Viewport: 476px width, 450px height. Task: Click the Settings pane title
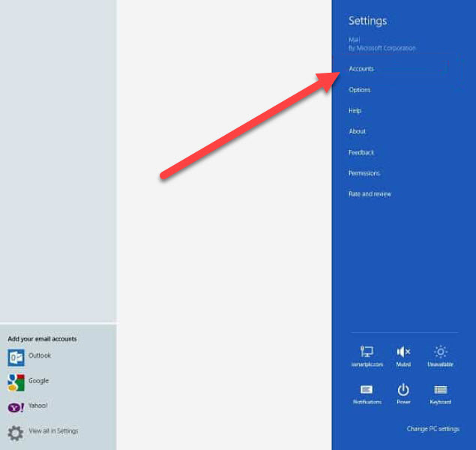[x=367, y=21]
